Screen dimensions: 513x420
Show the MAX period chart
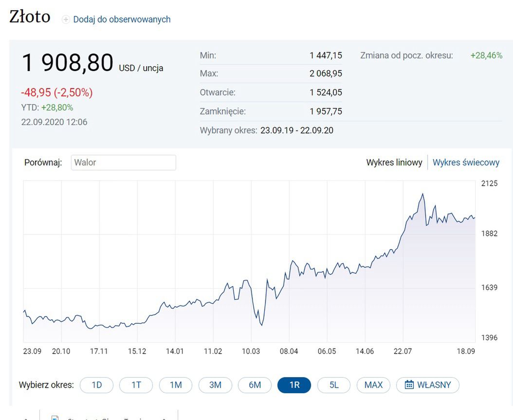373,385
